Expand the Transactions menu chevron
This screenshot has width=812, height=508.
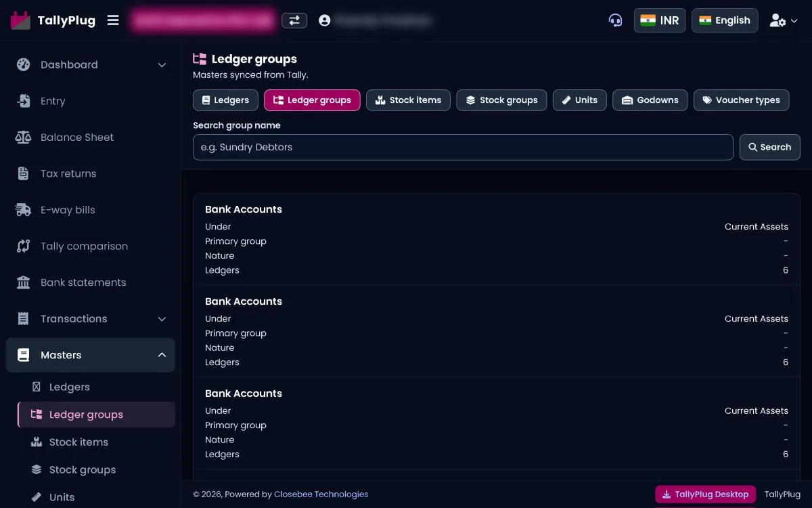[x=162, y=319]
